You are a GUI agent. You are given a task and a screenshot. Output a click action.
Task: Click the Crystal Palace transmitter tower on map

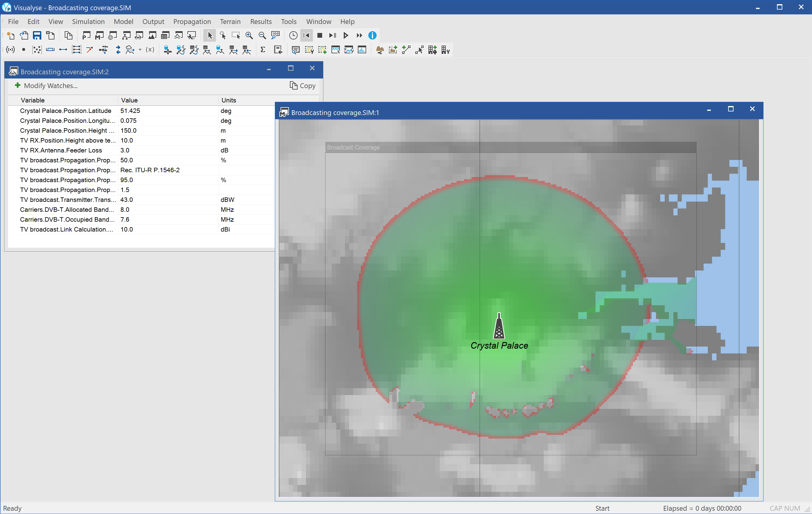click(499, 326)
